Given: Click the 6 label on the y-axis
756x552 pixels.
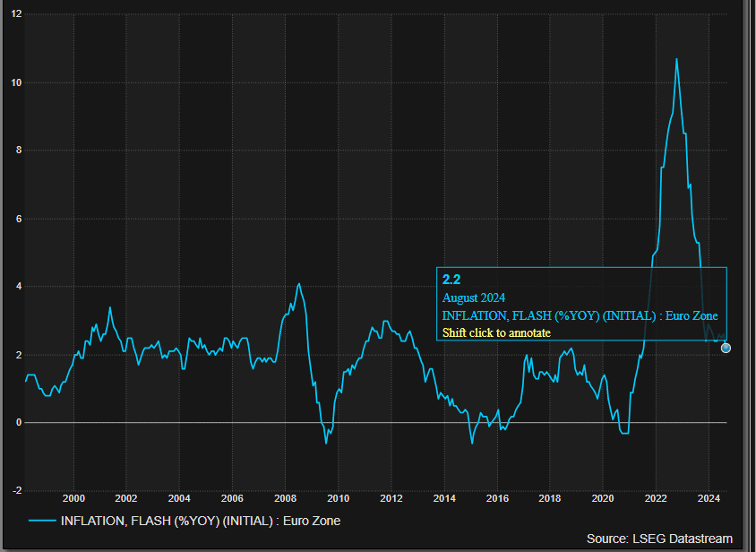Looking at the screenshot, I should 19,219.
